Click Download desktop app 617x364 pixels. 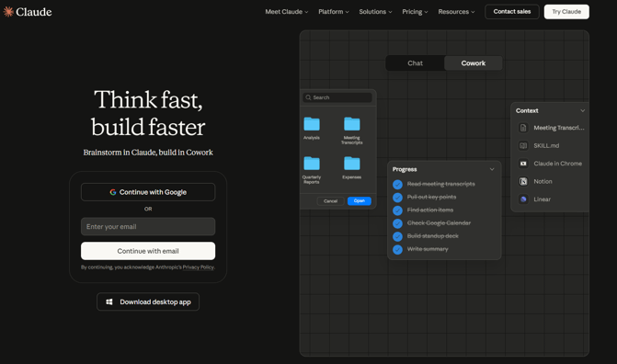click(x=148, y=301)
